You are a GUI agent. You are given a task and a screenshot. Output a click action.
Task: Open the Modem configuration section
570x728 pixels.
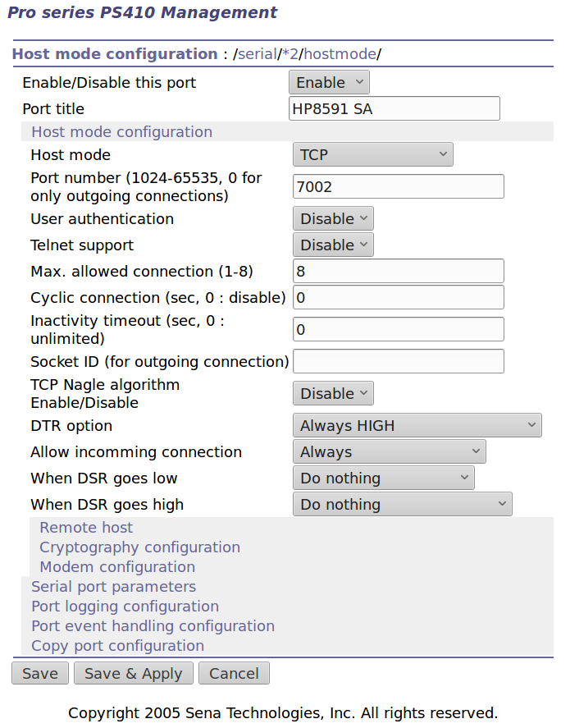[x=116, y=567]
